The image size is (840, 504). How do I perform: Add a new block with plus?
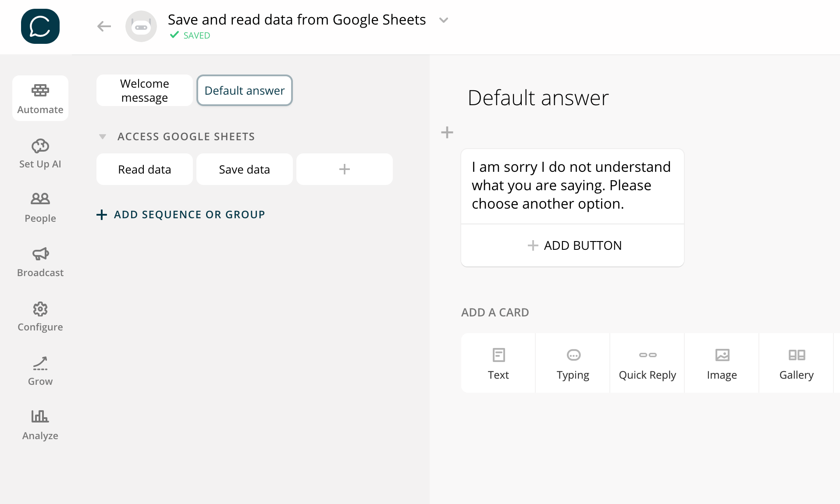tap(345, 170)
